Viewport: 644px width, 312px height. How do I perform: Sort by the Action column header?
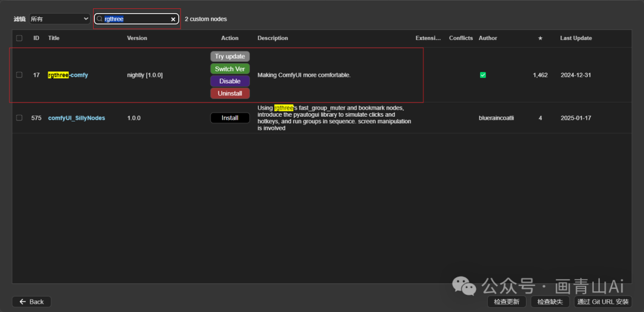230,38
